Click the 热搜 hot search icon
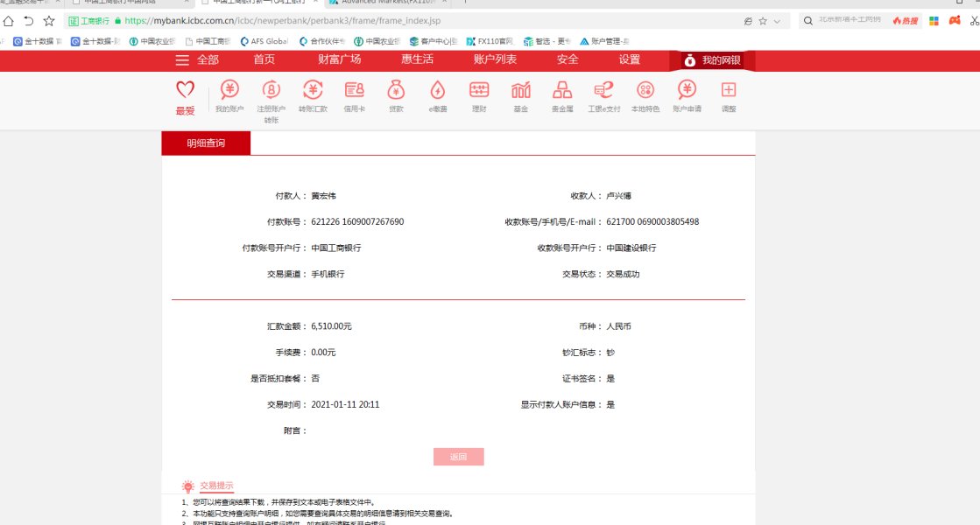The image size is (980, 525). tap(905, 21)
